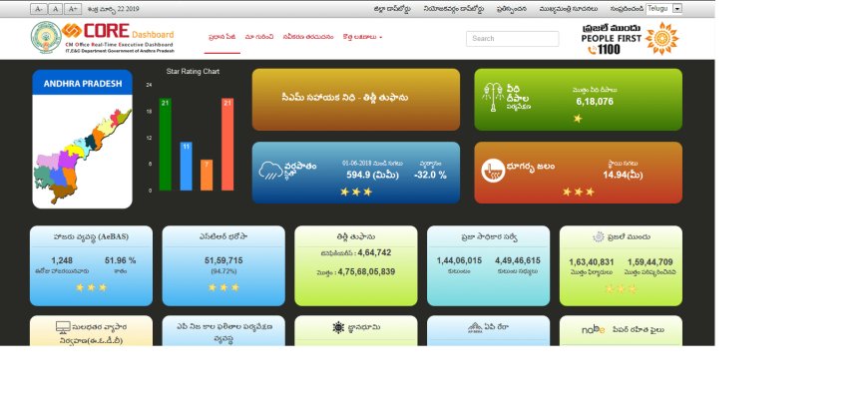
Task: Click the date text ending 22 2019
Action: tap(114, 9)
